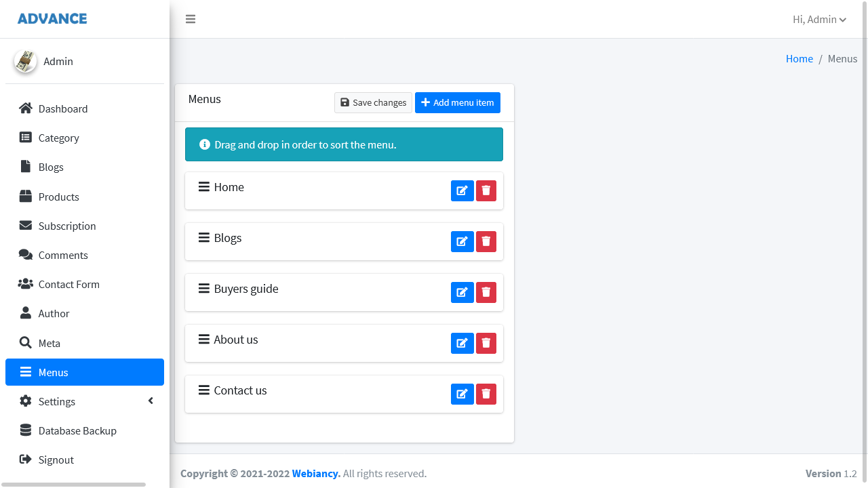
Task: Edit the Buyers guide menu item
Action: (x=462, y=293)
